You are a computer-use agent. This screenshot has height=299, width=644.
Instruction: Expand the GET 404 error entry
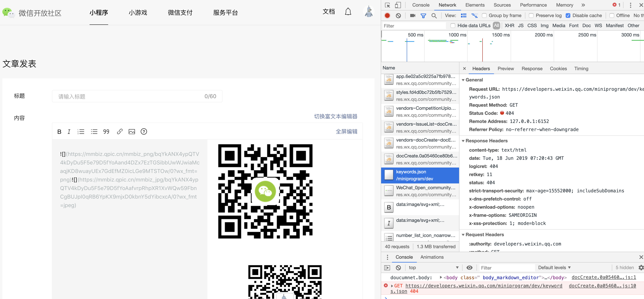coord(392,286)
